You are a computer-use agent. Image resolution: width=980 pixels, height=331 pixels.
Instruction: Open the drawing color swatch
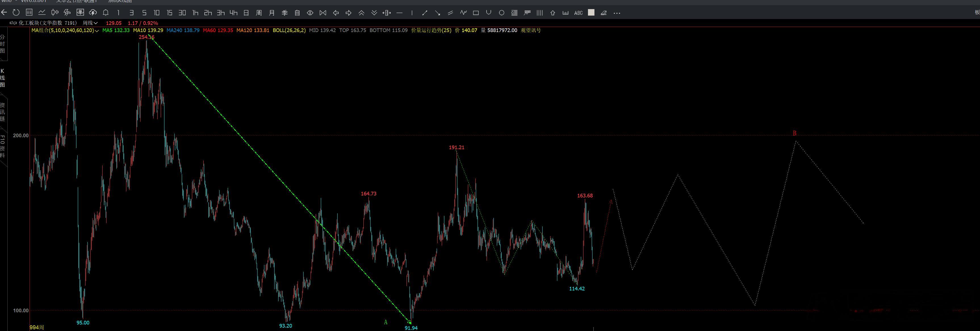[591, 12]
